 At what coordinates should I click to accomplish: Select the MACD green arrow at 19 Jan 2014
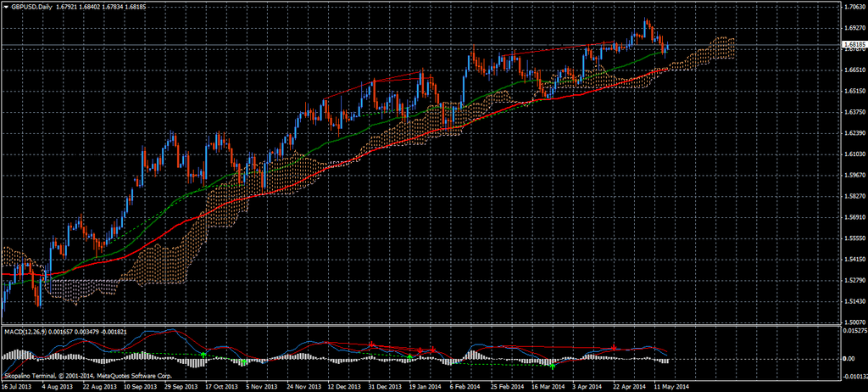pos(410,357)
